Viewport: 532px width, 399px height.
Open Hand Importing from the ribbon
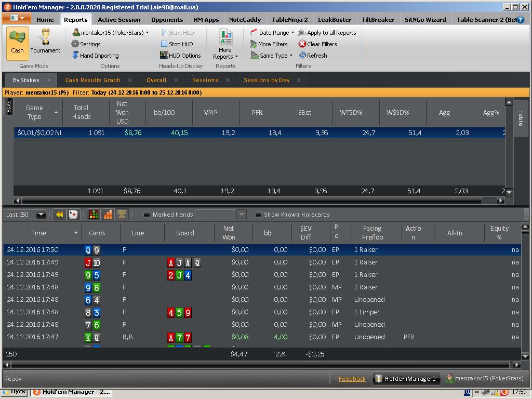pyautogui.click(x=96, y=56)
